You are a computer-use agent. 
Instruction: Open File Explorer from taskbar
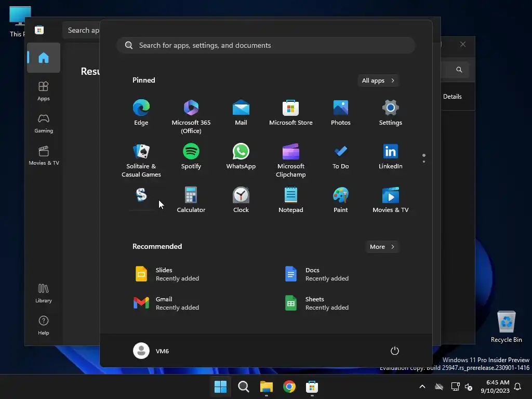click(267, 387)
